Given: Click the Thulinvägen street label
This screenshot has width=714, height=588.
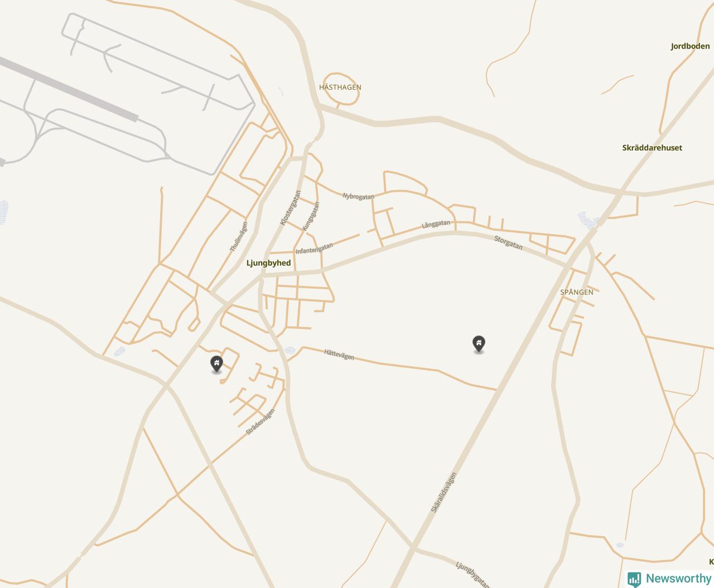Looking at the screenshot, I should pyautogui.click(x=239, y=236).
